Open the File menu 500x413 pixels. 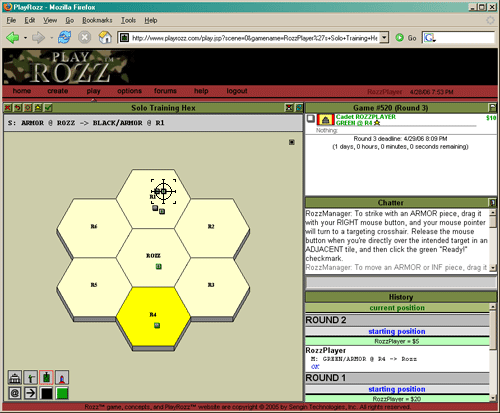click(11, 20)
